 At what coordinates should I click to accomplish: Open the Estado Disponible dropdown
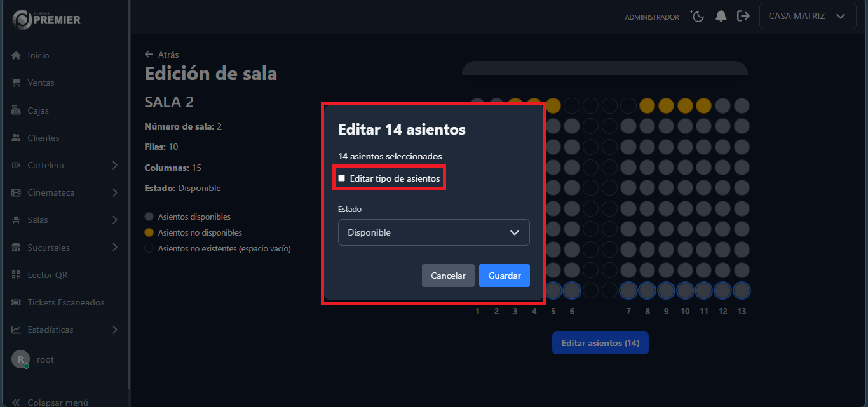click(433, 232)
